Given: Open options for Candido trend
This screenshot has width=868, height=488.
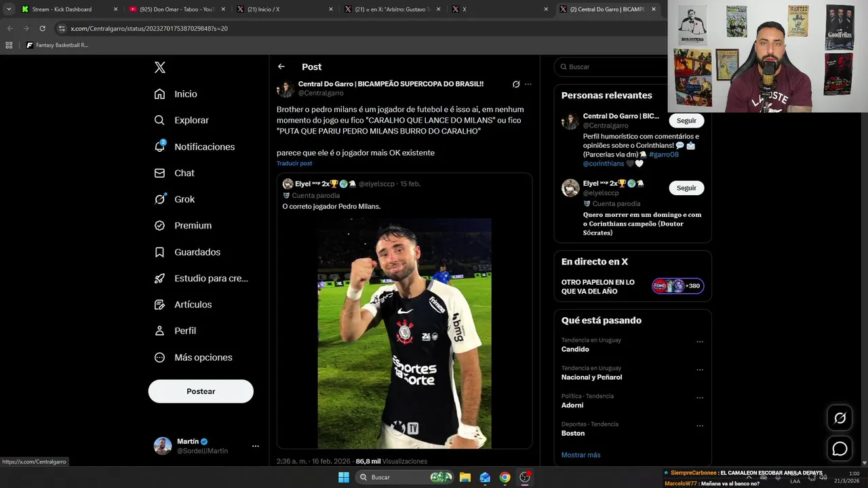Looking at the screenshot, I should pos(700,342).
